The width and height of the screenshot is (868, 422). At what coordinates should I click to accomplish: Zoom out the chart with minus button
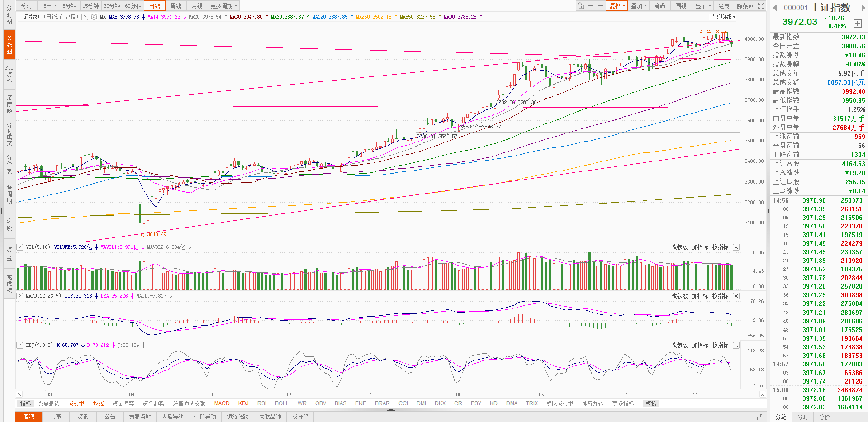(600, 6)
